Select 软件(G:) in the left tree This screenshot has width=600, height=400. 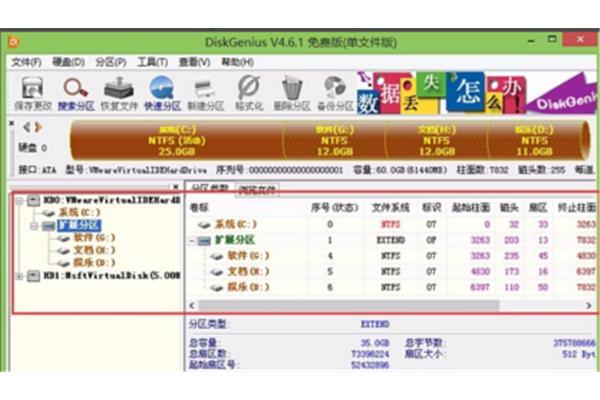94,238
